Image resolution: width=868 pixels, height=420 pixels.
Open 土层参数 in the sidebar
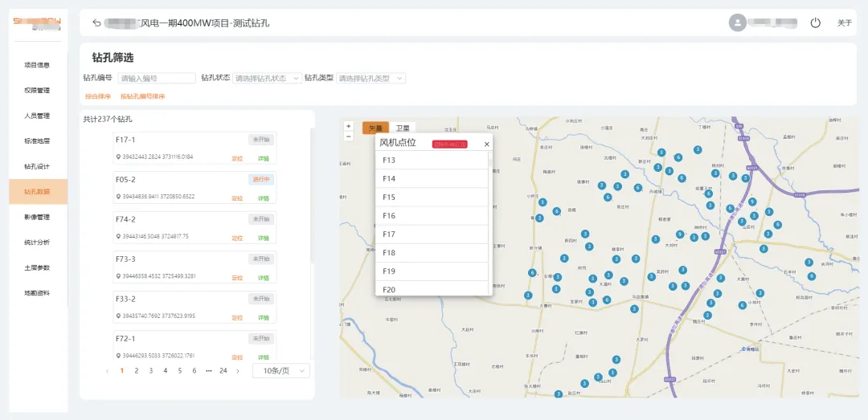pos(38,268)
